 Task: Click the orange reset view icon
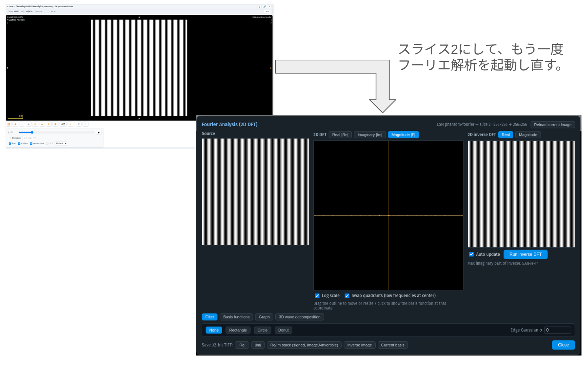pyautogui.click(x=70, y=124)
